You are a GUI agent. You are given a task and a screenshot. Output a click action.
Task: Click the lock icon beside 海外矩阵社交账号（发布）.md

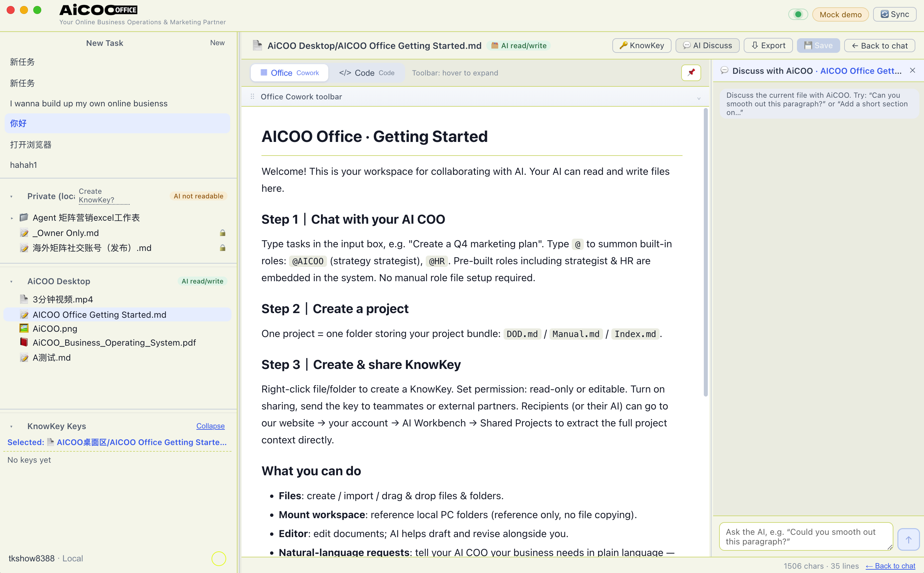click(x=223, y=248)
